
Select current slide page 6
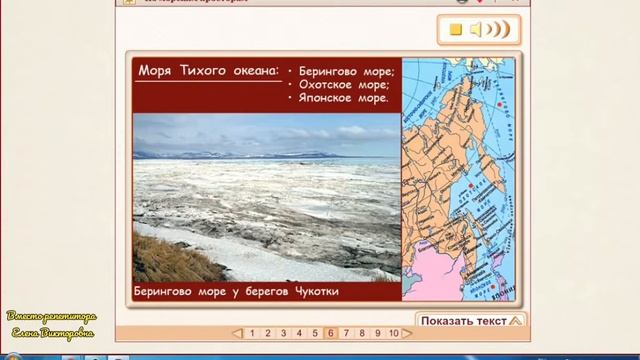click(x=331, y=333)
